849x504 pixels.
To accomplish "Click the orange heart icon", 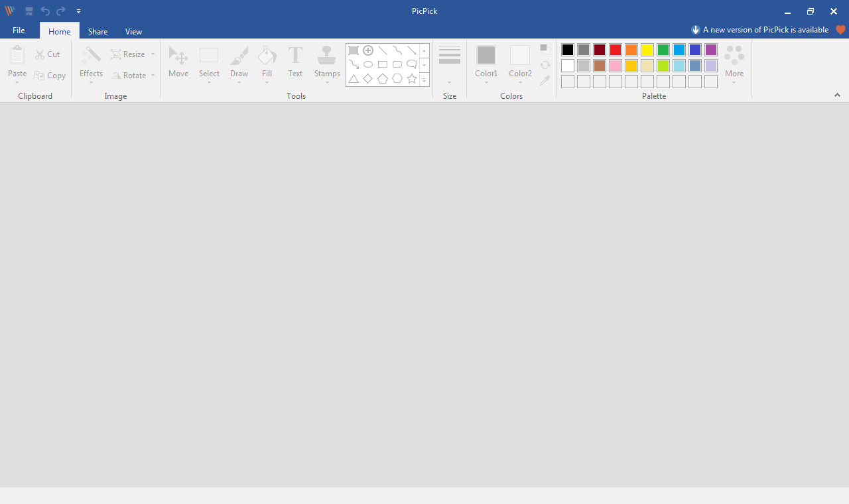I will point(840,30).
